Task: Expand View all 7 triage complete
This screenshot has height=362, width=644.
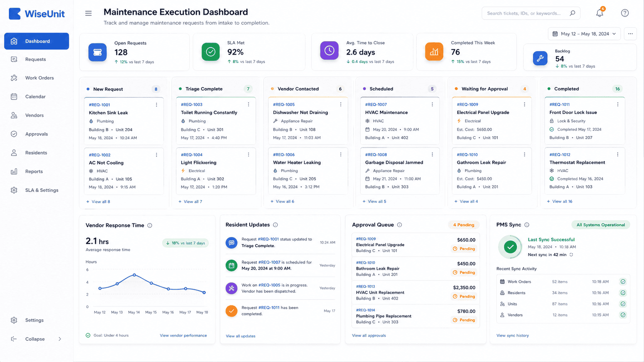Action: coord(190,202)
